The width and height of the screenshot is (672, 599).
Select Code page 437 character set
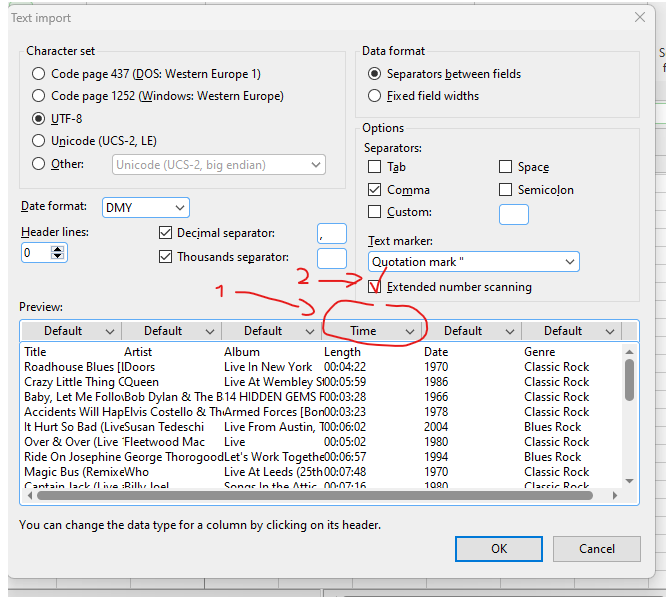[x=39, y=74]
